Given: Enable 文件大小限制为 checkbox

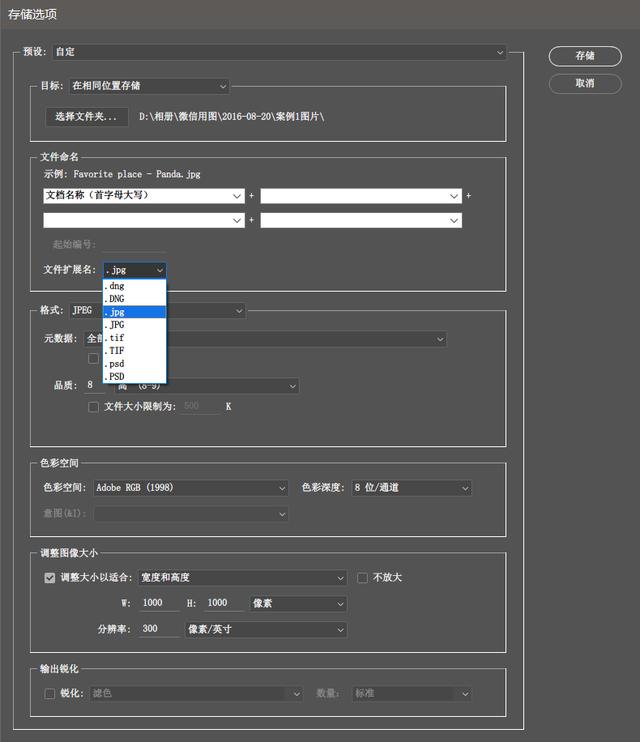Looking at the screenshot, I should (x=94, y=407).
